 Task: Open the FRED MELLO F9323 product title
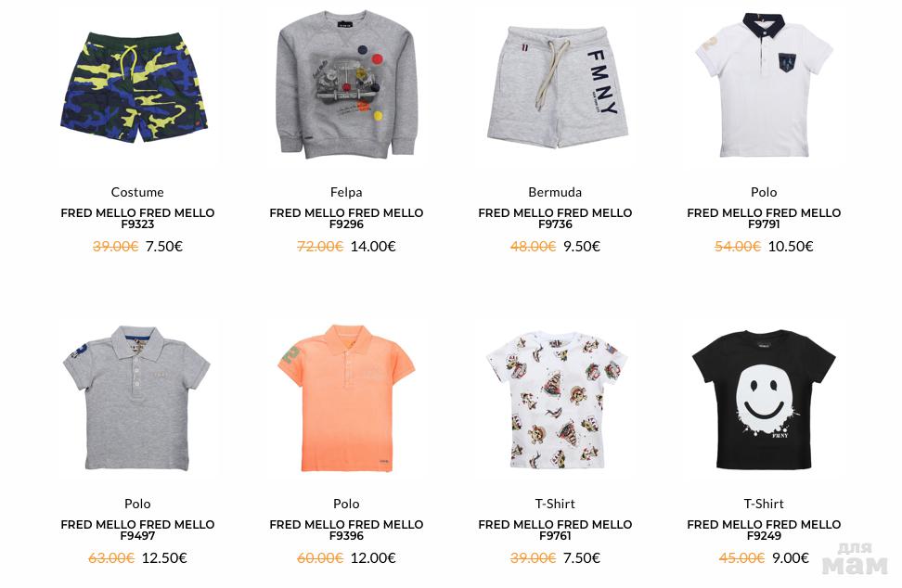point(137,219)
